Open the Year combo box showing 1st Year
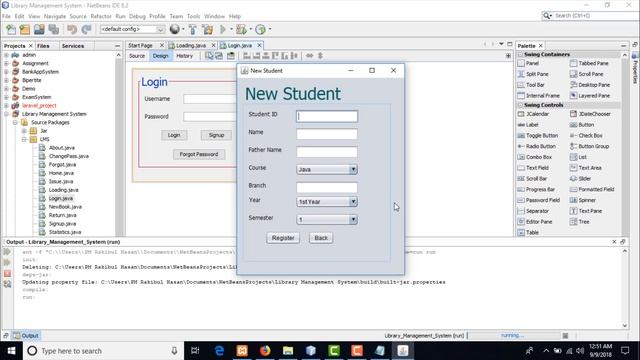This screenshot has height=360, width=640. click(x=327, y=202)
